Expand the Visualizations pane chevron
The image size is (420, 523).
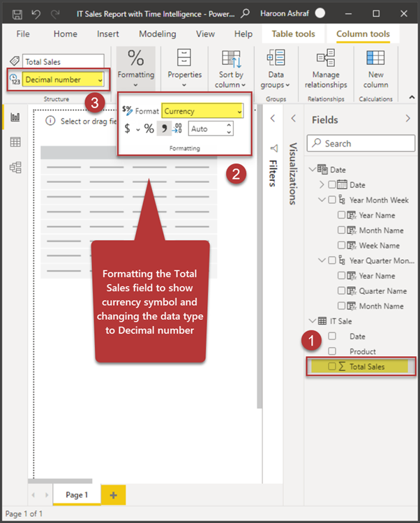coord(293,119)
